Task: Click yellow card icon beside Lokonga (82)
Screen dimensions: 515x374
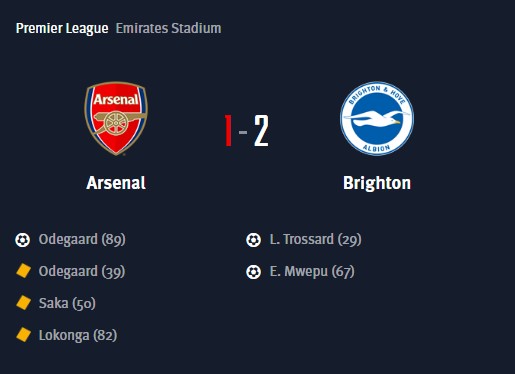Action: (23, 335)
